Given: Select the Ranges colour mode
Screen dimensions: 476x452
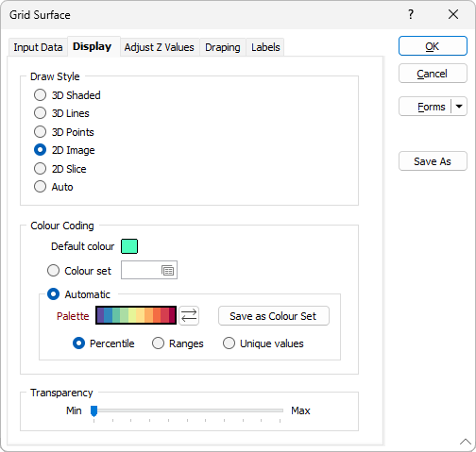Looking at the screenshot, I should tap(178, 343).
